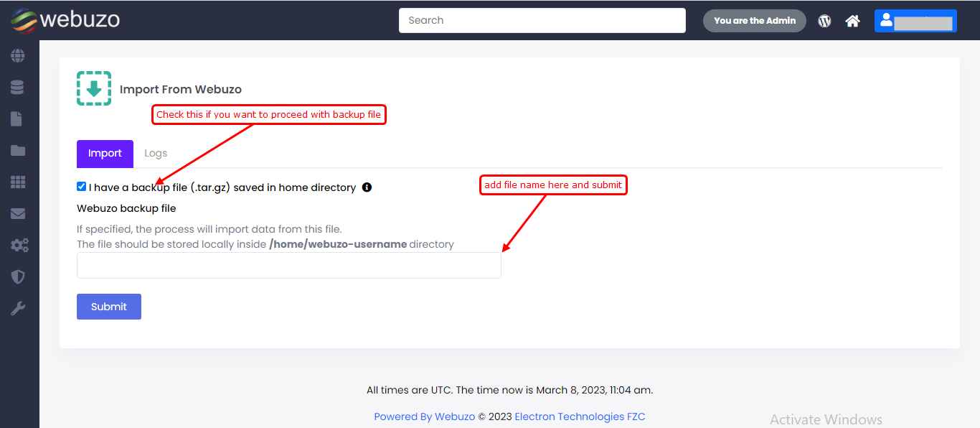The width and height of the screenshot is (980, 428).
Task: Switch to the Logs tab
Action: point(156,154)
